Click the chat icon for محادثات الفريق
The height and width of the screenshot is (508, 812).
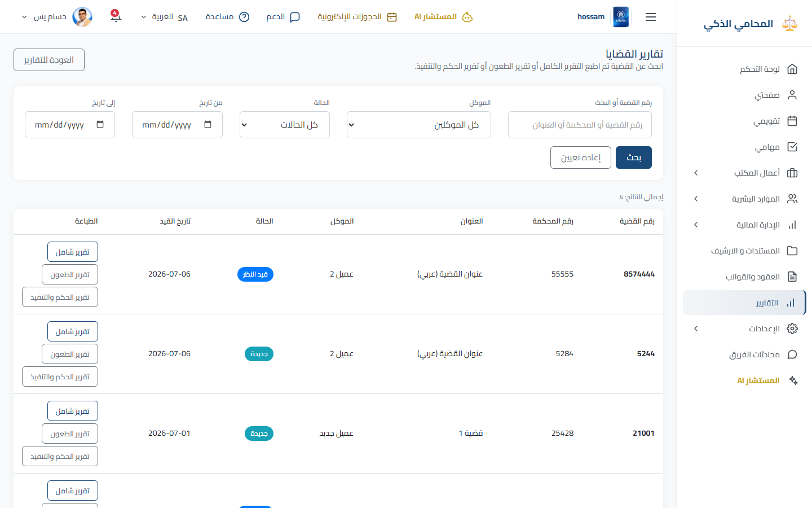coord(792,354)
